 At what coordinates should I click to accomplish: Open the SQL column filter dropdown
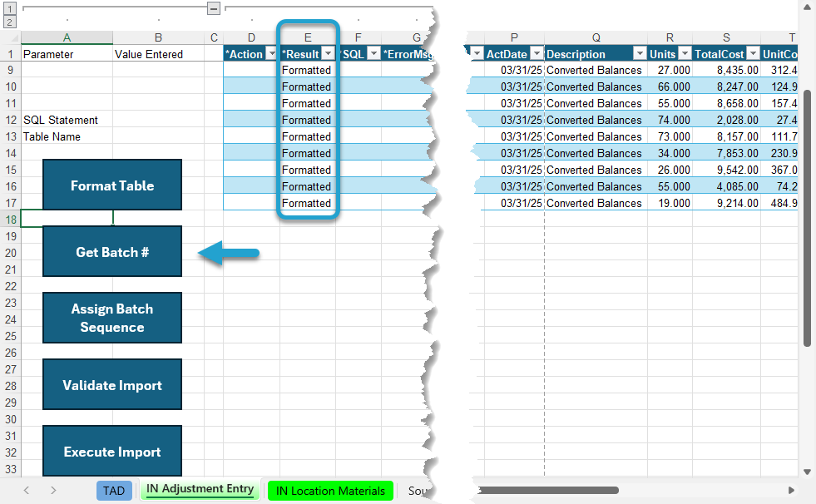tap(374, 53)
